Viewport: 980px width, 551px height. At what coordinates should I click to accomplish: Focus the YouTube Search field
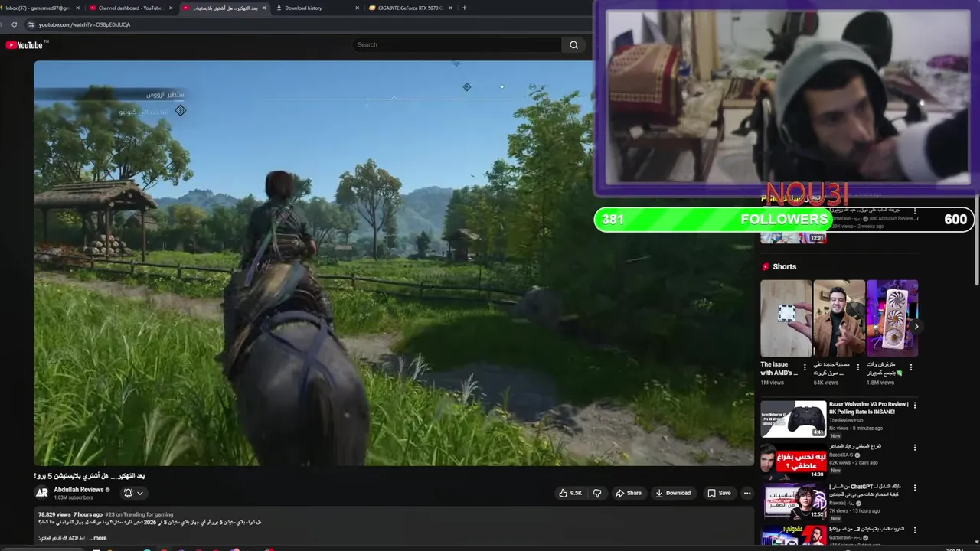(457, 45)
